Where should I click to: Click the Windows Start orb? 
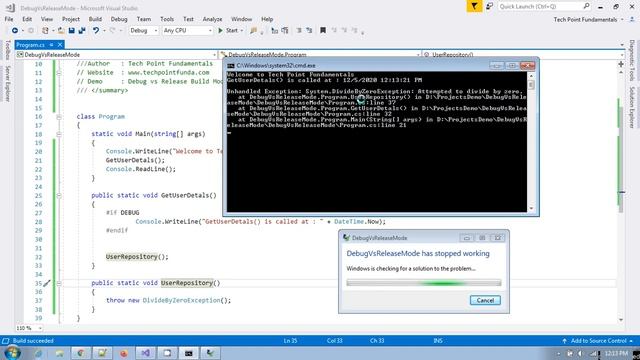point(12,353)
